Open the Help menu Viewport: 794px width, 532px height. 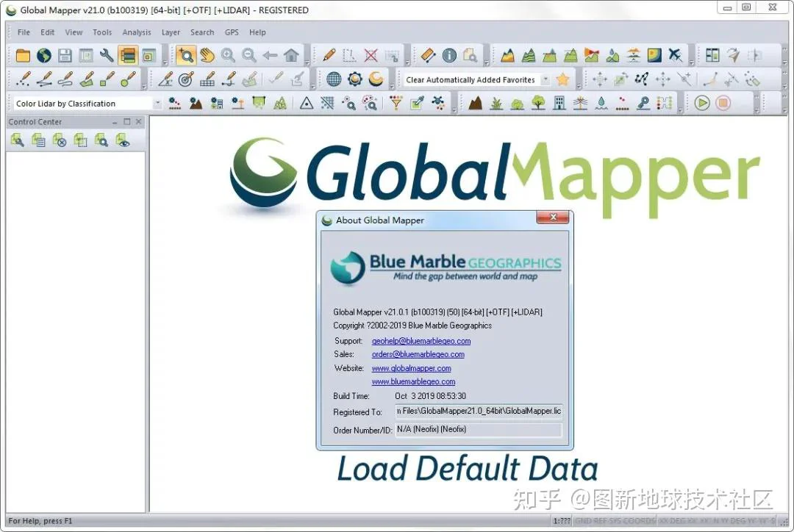257,32
